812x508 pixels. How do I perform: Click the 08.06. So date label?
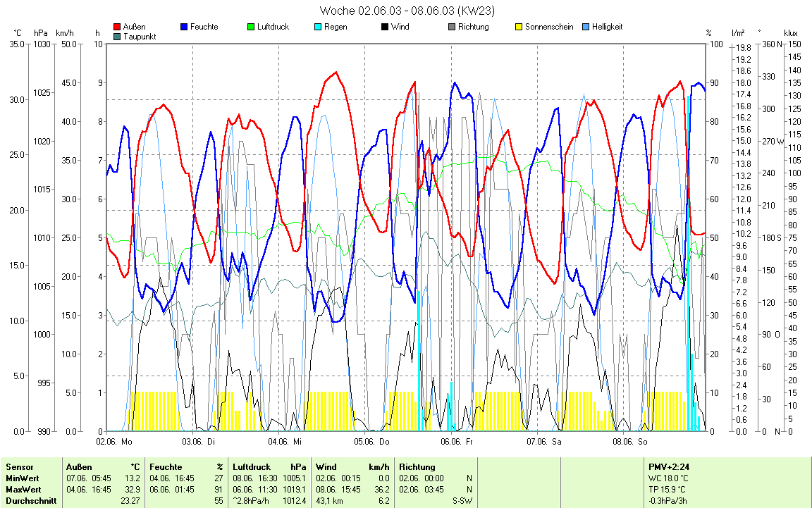(x=629, y=442)
